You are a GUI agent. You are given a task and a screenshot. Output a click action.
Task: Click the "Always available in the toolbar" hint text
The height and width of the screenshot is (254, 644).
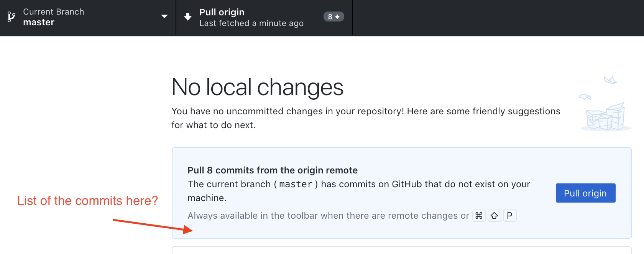[x=328, y=216]
